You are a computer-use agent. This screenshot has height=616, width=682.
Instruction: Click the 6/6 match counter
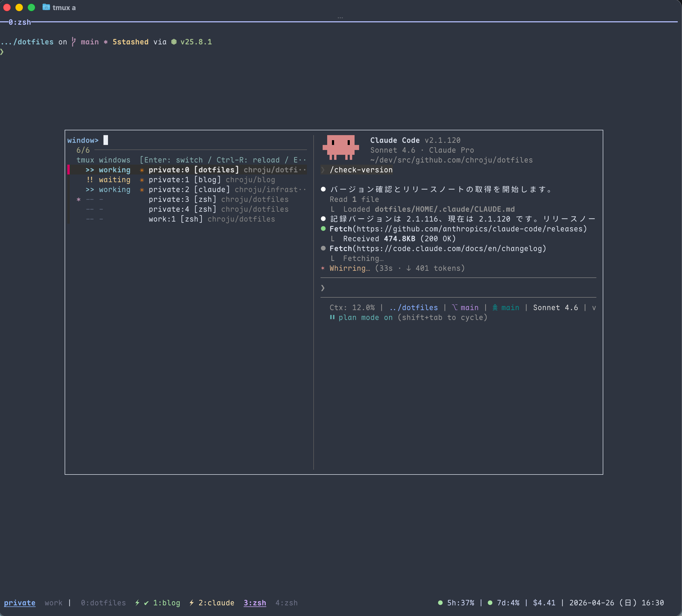83,150
